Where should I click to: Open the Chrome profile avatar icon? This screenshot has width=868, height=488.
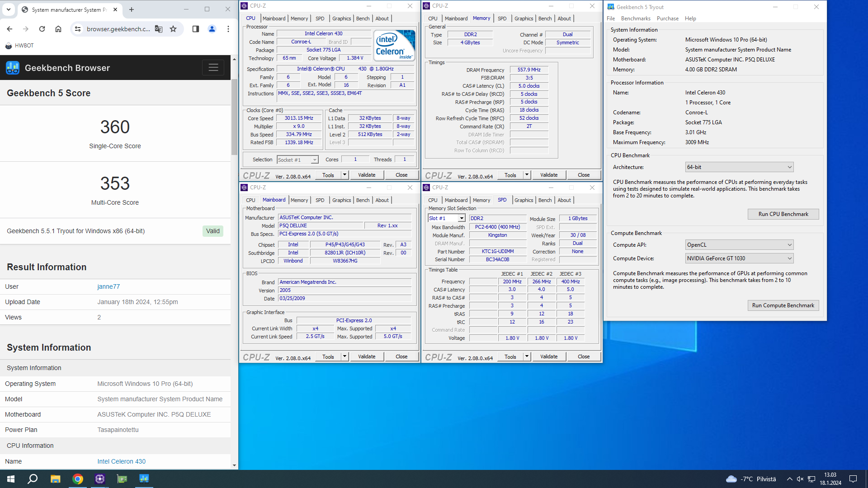(212, 29)
